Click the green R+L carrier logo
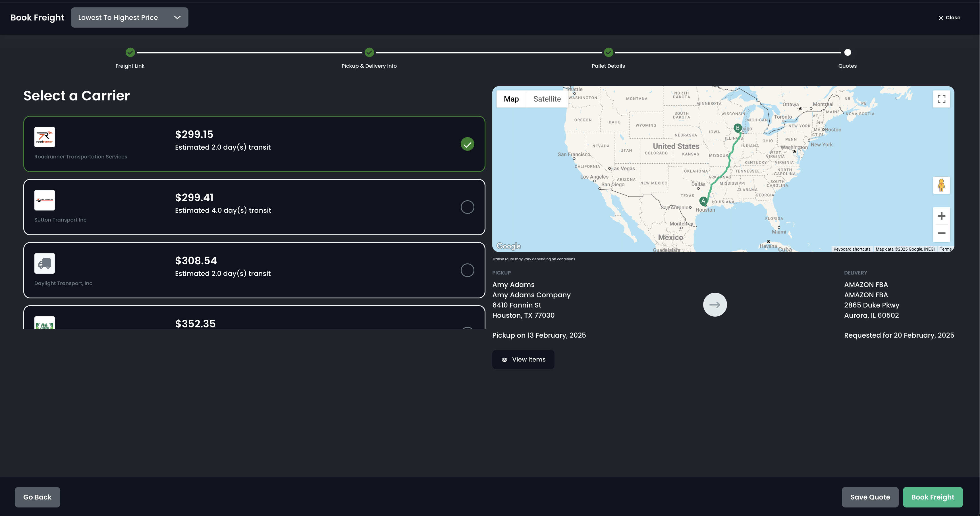Image resolution: width=980 pixels, height=516 pixels. (45, 323)
